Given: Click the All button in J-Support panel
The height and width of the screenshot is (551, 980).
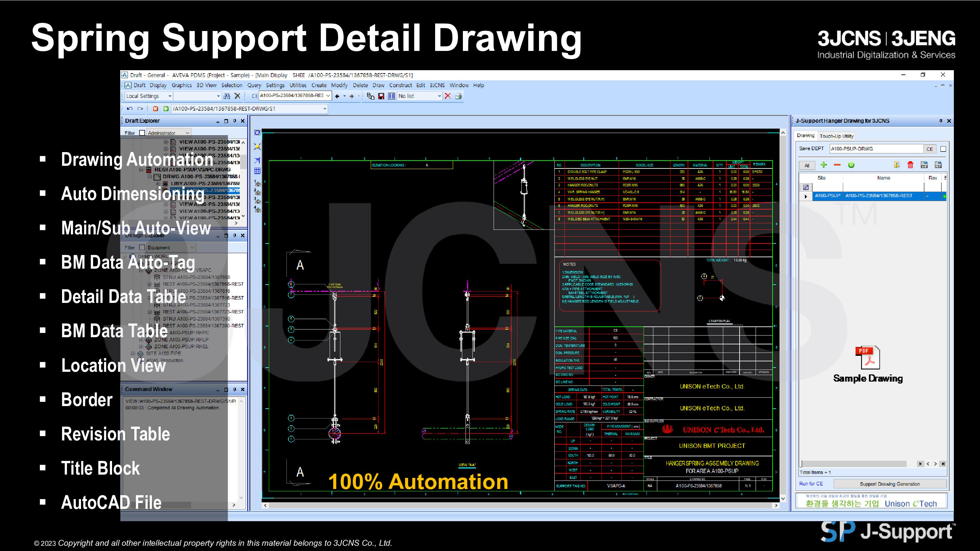Looking at the screenshot, I should pos(807,165).
